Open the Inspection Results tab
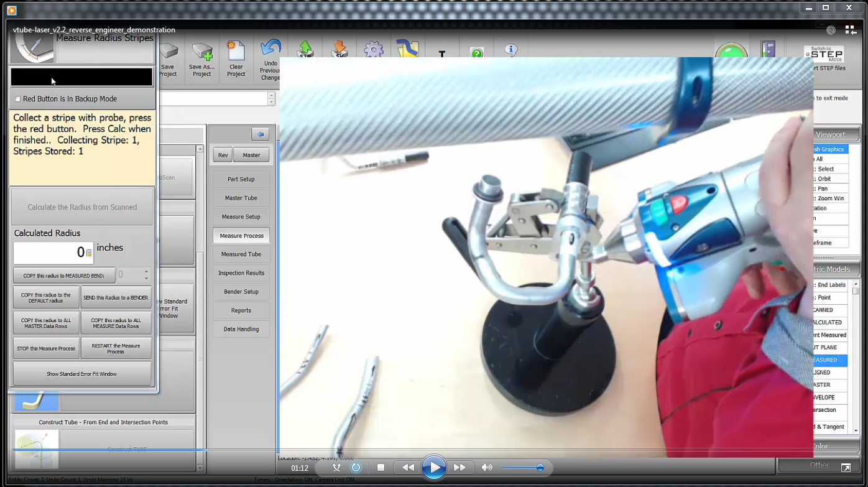This screenshot has height=487, width=868. click(241, 273)
